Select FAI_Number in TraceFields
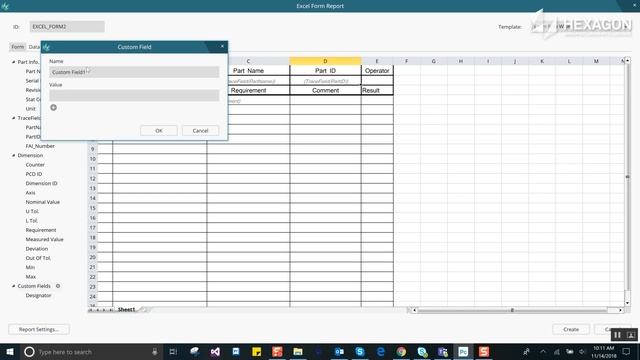Image resolution: width=640 pixels, height=360 pixels. point(40,146)
